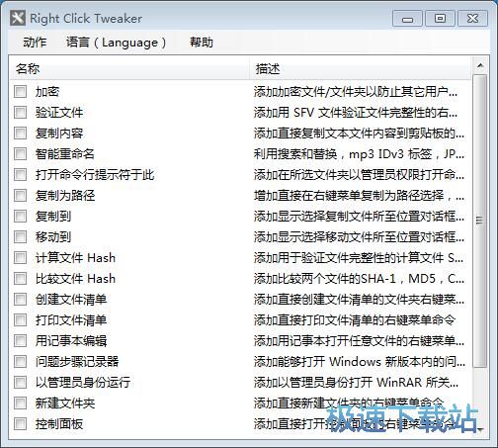Toggle the 打开命令行提示符于此 checkbox

pyautogui.click(x=20, y=175)
